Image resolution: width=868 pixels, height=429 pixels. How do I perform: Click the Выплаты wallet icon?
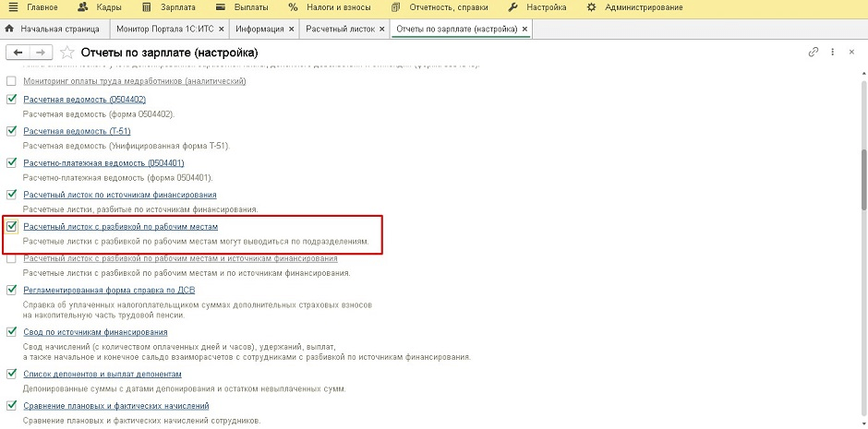(221, 7)
